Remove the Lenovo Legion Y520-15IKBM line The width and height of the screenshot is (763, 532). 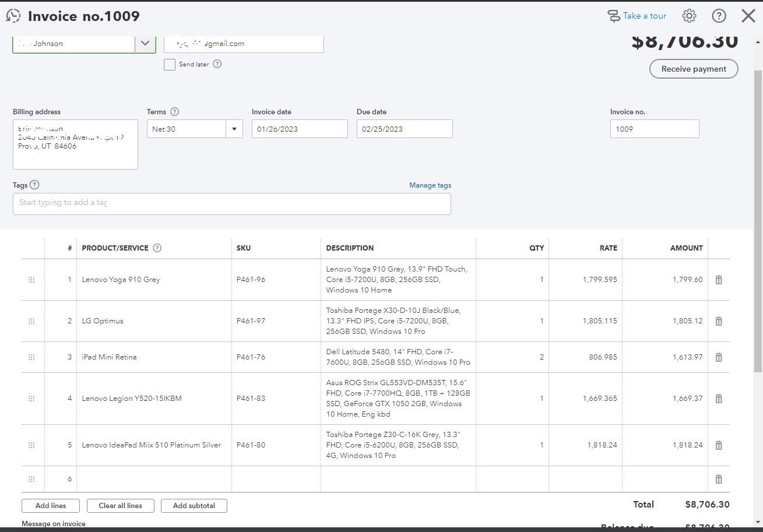tap(719, 399)
